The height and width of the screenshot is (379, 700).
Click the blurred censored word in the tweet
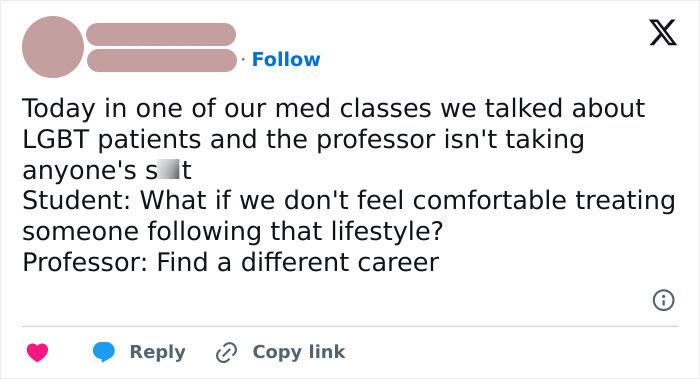(168, 169)
